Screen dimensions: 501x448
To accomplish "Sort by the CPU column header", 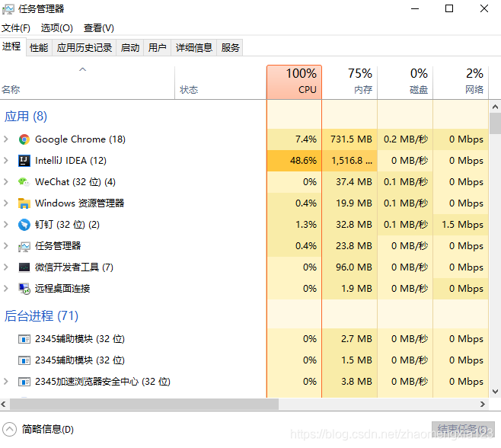I will tap(294, 82).
